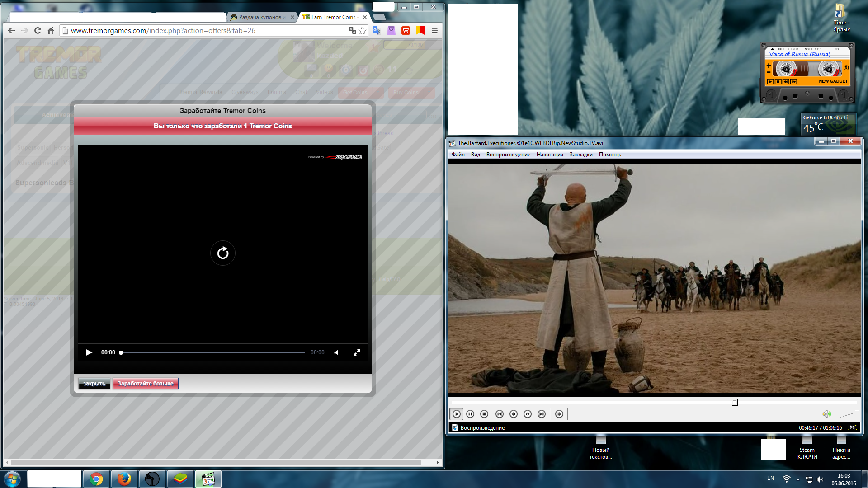Click the media player seek bar thumb
This screenshot has height=488, width=868.
pos(735,402)
